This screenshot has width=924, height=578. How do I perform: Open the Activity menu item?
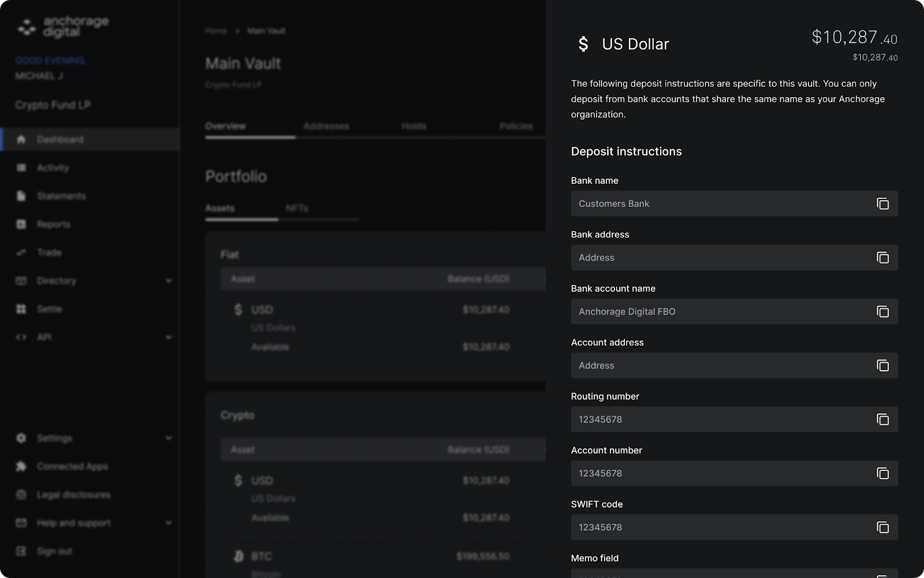click(90, 168)
